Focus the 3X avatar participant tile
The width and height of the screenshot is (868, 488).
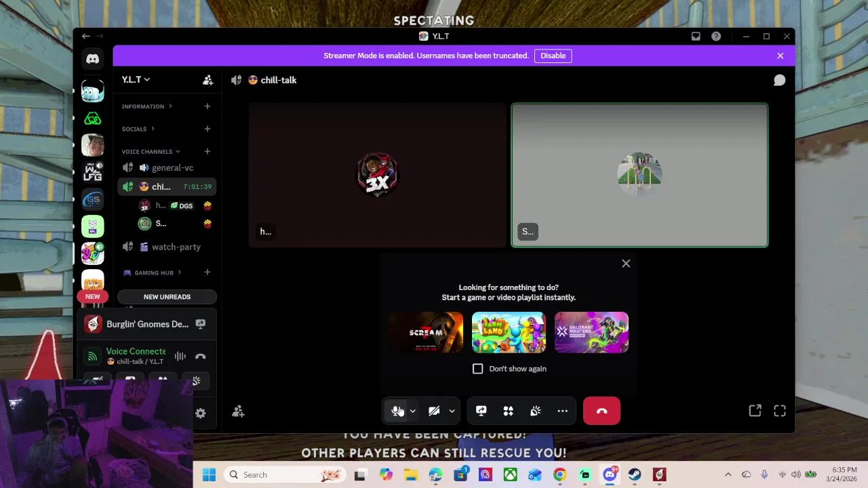378,175
